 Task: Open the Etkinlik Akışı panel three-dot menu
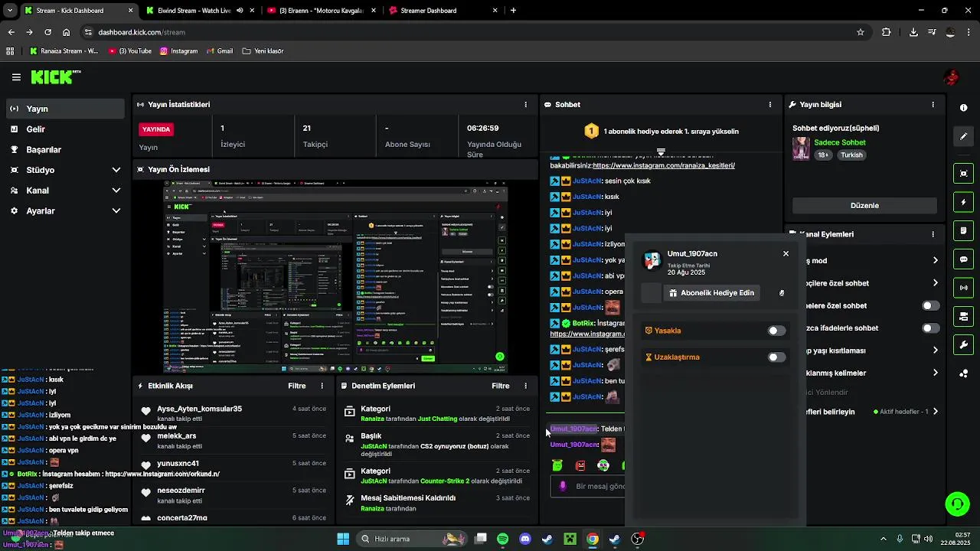pyautogui.click(x=322, y=386)
